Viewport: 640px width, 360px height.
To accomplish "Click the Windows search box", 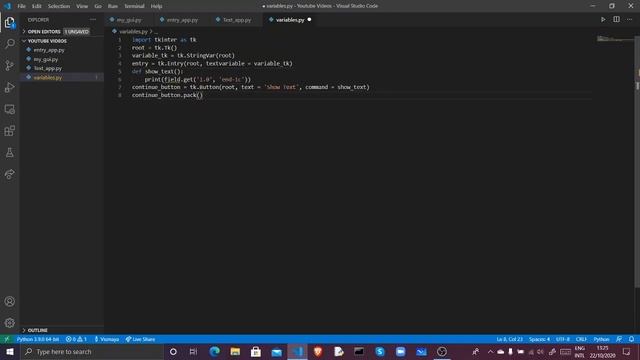I will 92,351.
